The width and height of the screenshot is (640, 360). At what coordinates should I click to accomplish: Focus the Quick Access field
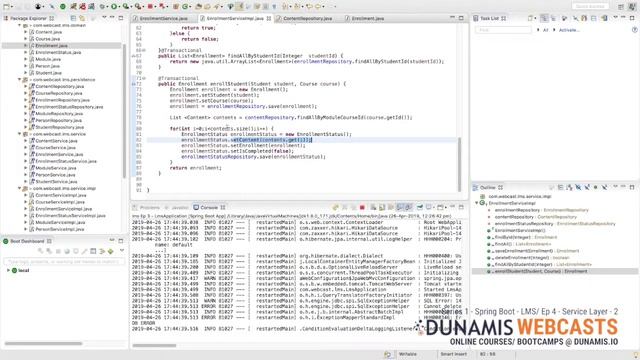[x=590, y=7]
